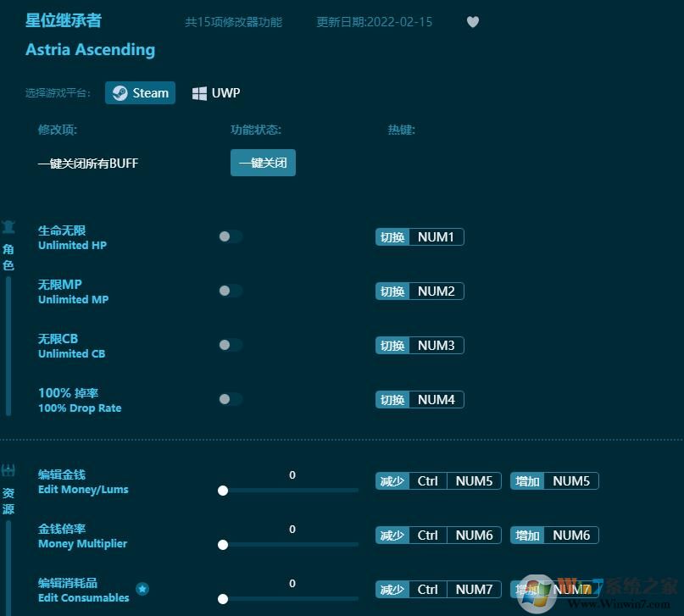The width and height of the screenshot is (684, 616).
Task: Turn on the 100% Drop Rate toggle
Action: tap(230, 399)
